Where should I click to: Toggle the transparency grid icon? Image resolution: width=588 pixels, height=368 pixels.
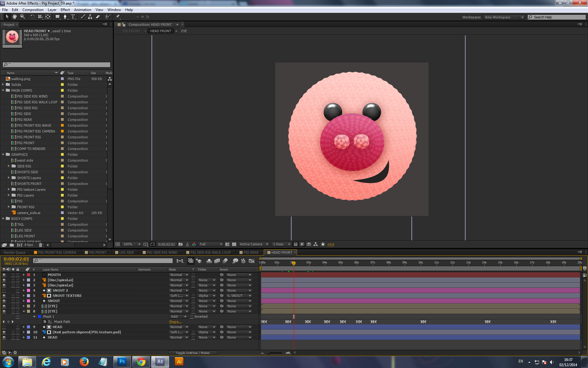pos(234,244)
